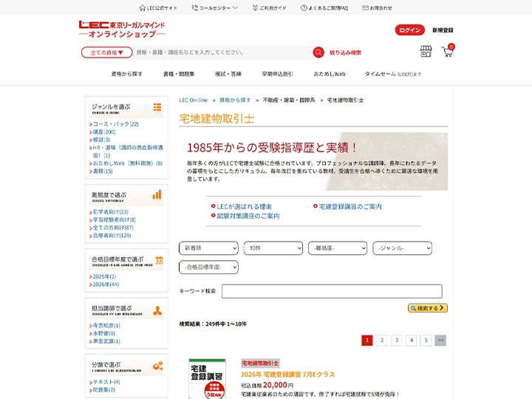Image resolution: width=532 pixels, height=399 pixels.
Task: Open the LECが選ばれる理由 link
Action: 244,206
